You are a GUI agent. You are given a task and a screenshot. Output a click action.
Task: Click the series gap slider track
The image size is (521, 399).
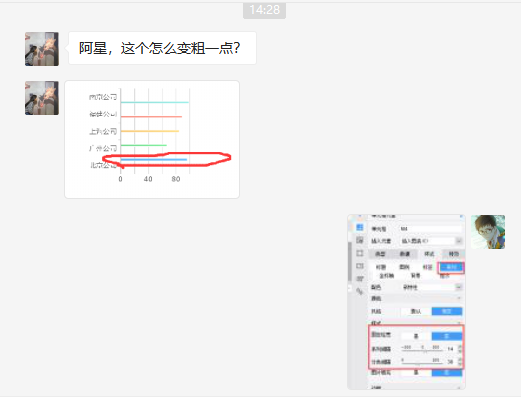click(422, 350)
